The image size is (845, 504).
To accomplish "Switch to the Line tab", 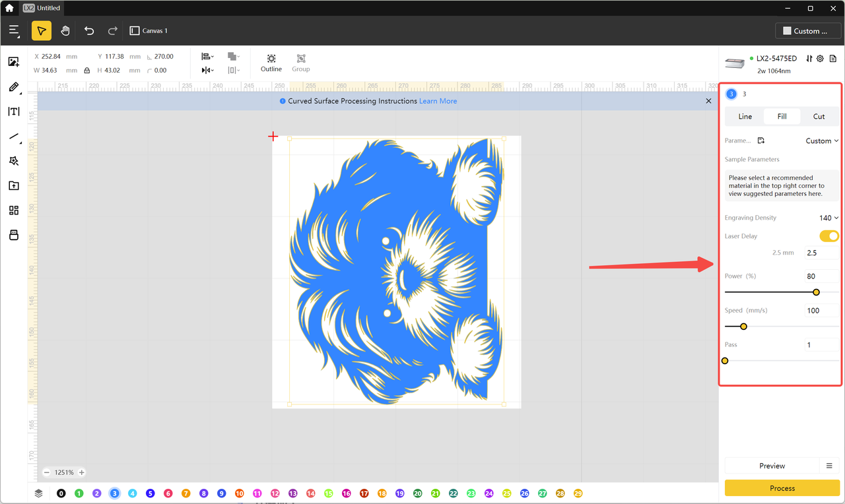I will (745, 117).
